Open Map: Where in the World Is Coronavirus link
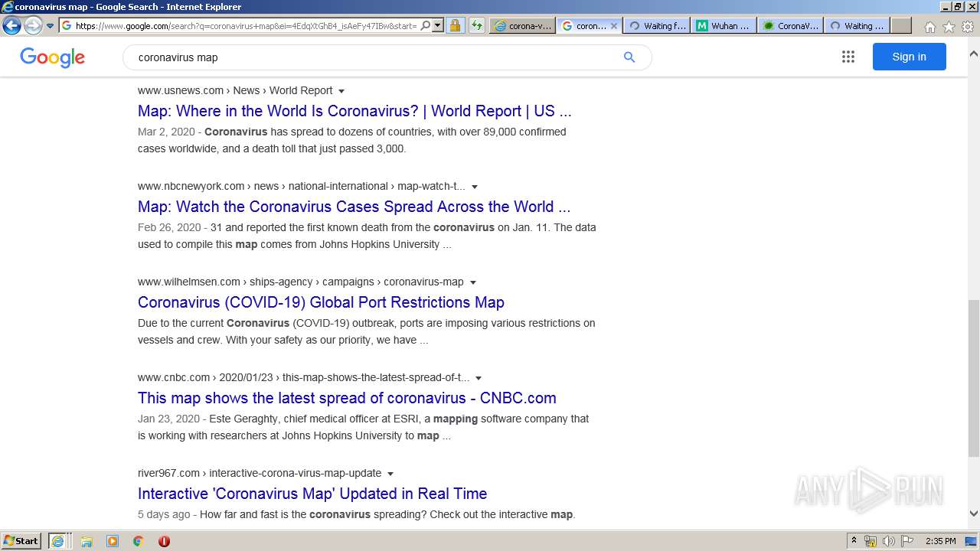This screenshot has width=980, height=551. (x=354, y=111)
